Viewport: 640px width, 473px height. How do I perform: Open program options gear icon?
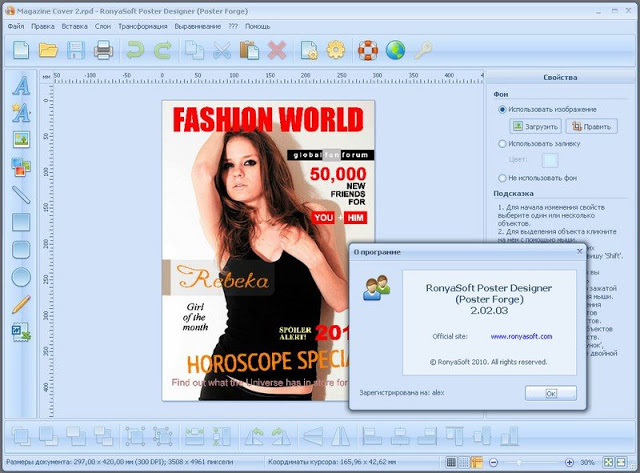pos(336,50)
